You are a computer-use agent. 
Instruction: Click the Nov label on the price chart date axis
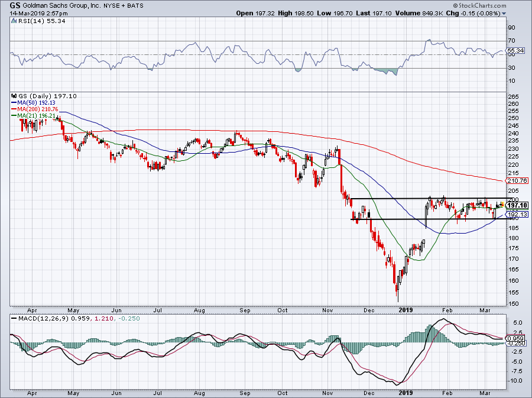click(x=327, y=310)
